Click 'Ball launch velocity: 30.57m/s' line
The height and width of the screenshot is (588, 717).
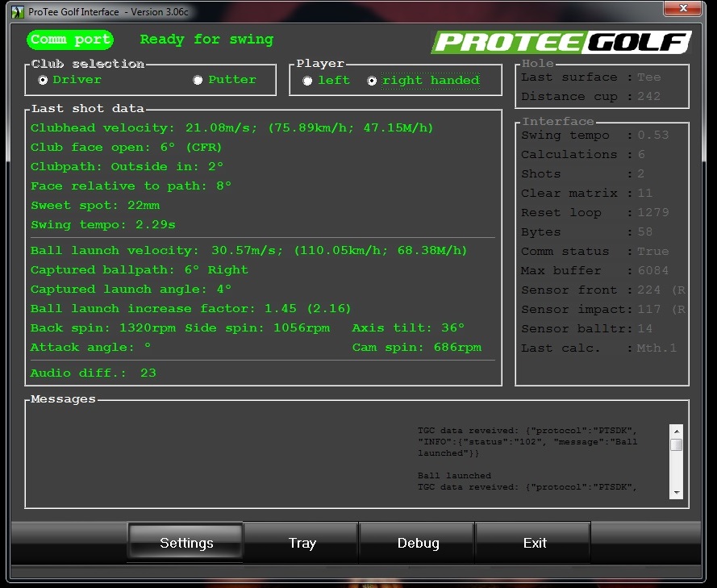click(248, 251)
